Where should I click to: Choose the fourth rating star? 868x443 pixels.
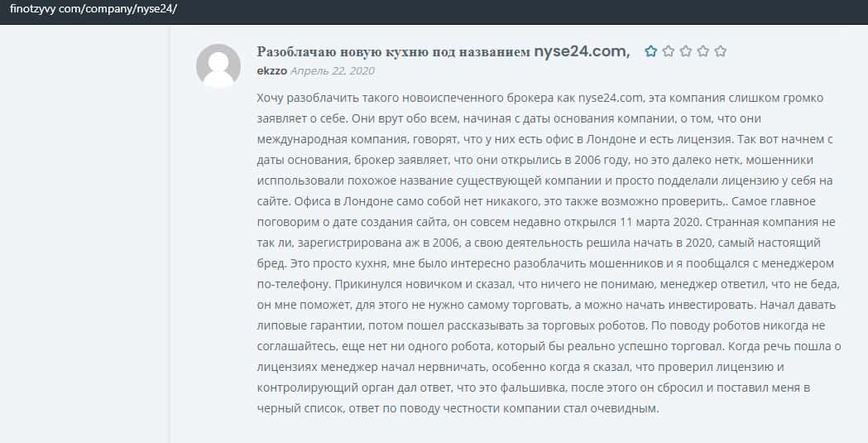pos(703,51)
